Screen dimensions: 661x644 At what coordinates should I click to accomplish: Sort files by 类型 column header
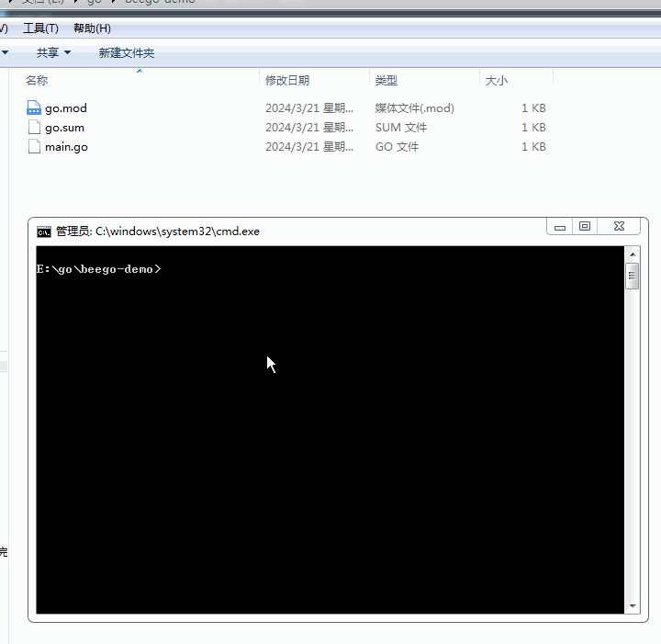point(387,80)
